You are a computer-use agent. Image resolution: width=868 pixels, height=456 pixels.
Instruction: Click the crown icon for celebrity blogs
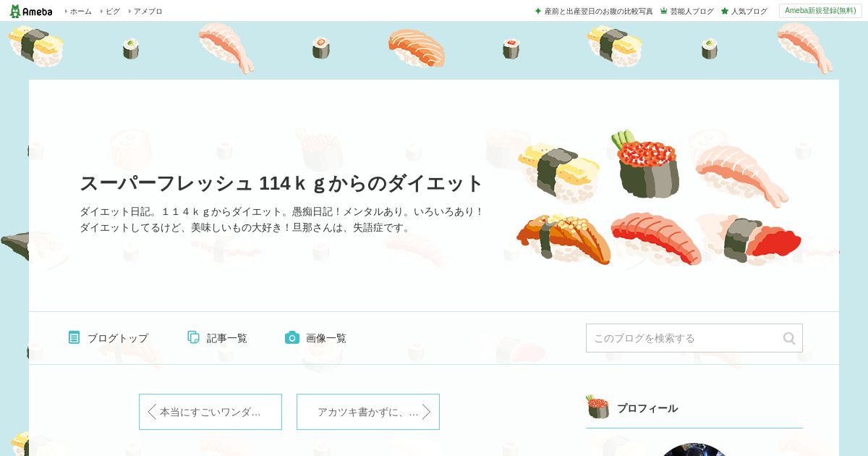click(663, 11)
